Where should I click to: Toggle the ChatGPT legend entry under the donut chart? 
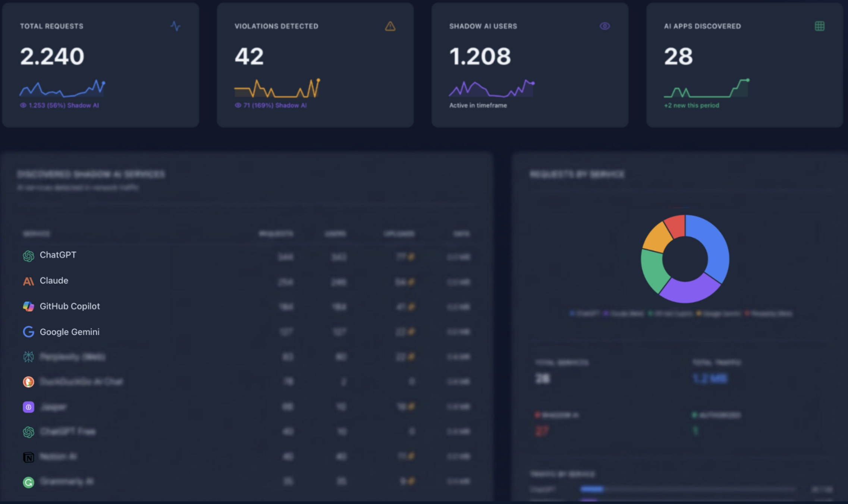[584, 314]
